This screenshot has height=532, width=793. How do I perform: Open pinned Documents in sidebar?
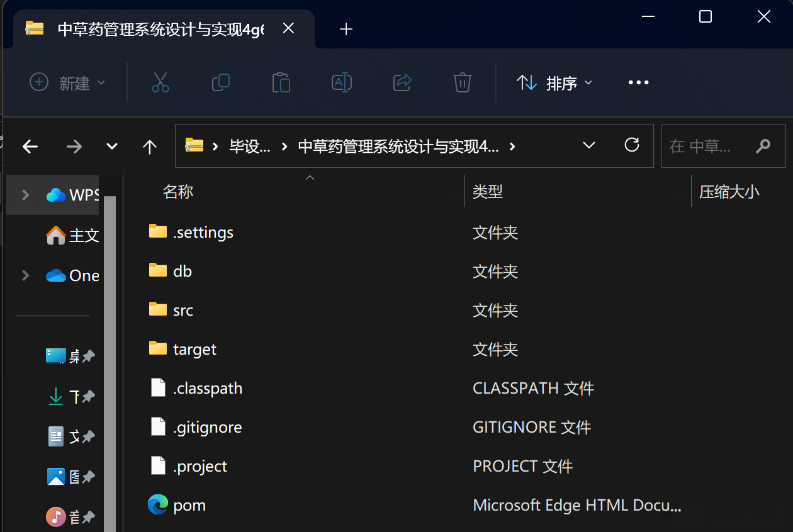(69, 436)
